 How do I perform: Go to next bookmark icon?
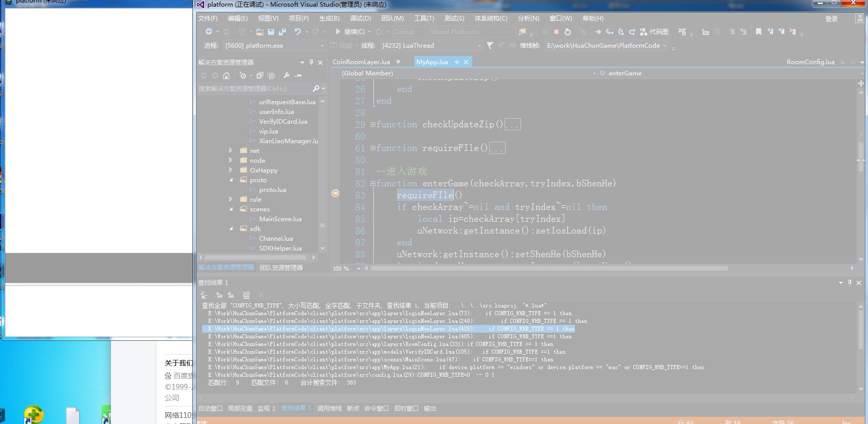[781, 32]
